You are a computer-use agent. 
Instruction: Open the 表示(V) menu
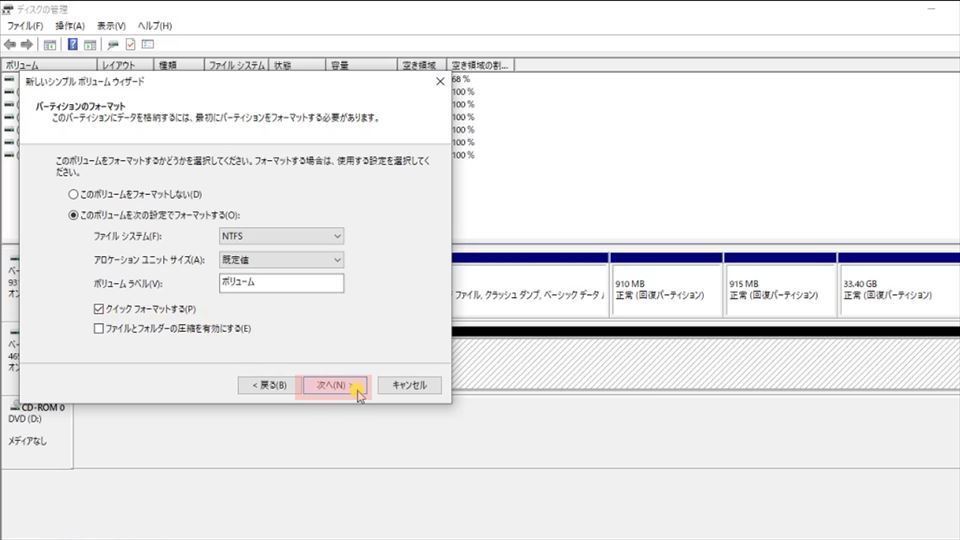(111, 25)
